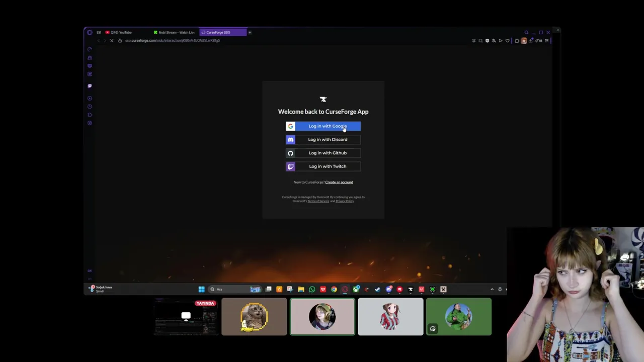
Task: Open the AI assistant button
Action: [539, 41]
